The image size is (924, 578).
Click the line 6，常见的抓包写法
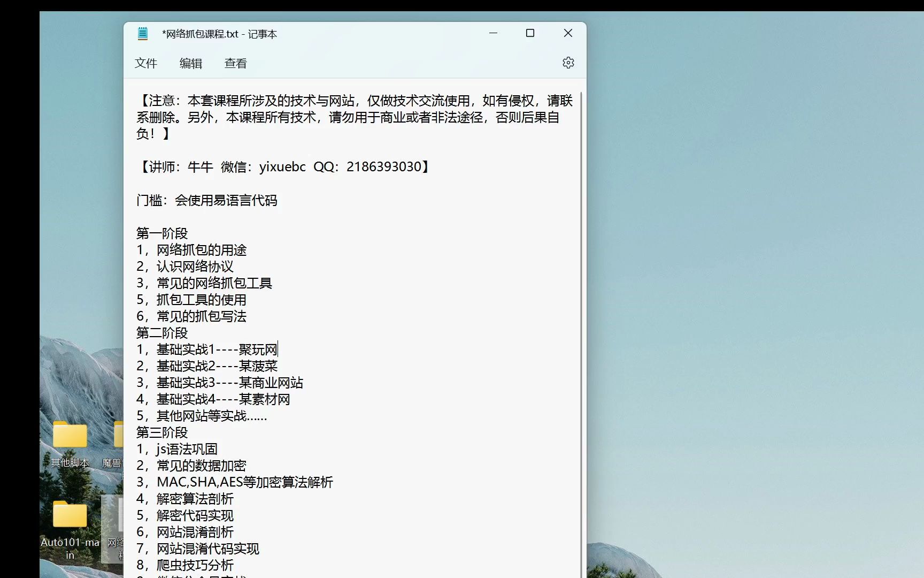click(191, 316)
